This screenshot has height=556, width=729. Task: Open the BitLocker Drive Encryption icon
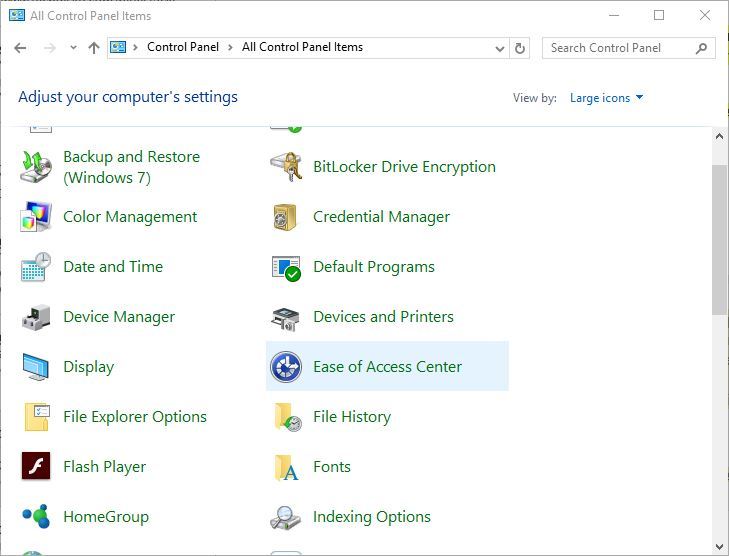point(286,167)
